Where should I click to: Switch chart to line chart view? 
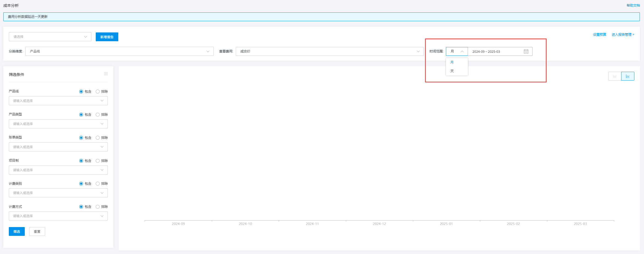(x=628, y=76)
